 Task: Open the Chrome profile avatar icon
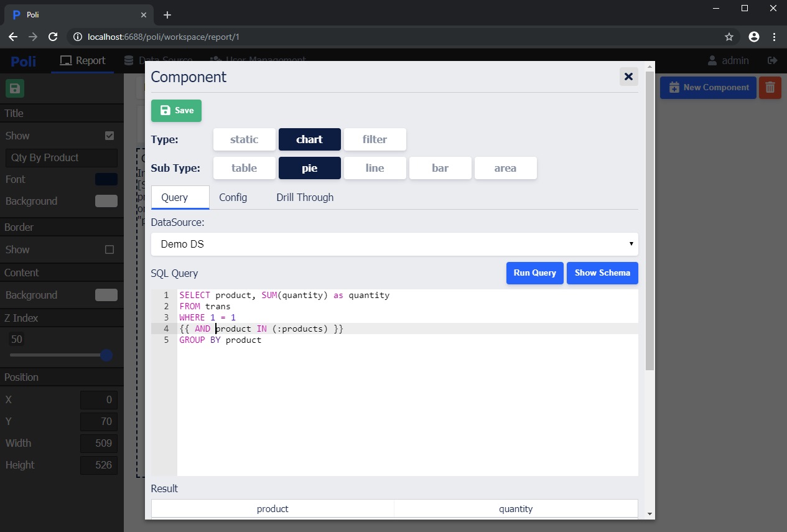coord(754,37)
